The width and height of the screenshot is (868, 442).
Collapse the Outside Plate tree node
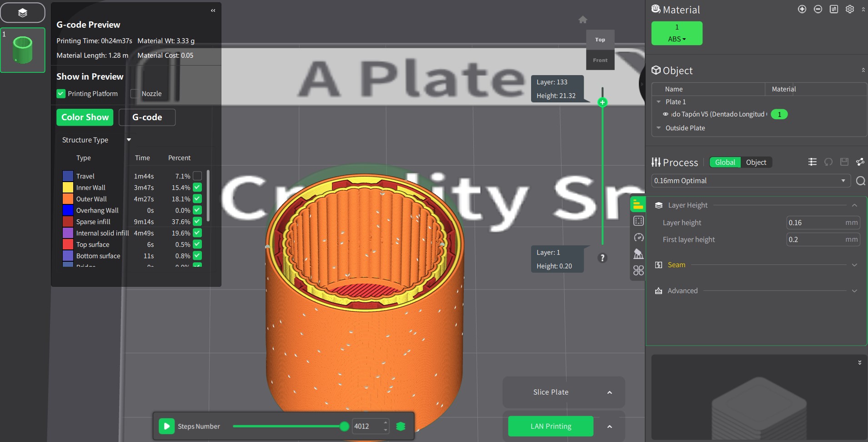[x=658, y=128]
